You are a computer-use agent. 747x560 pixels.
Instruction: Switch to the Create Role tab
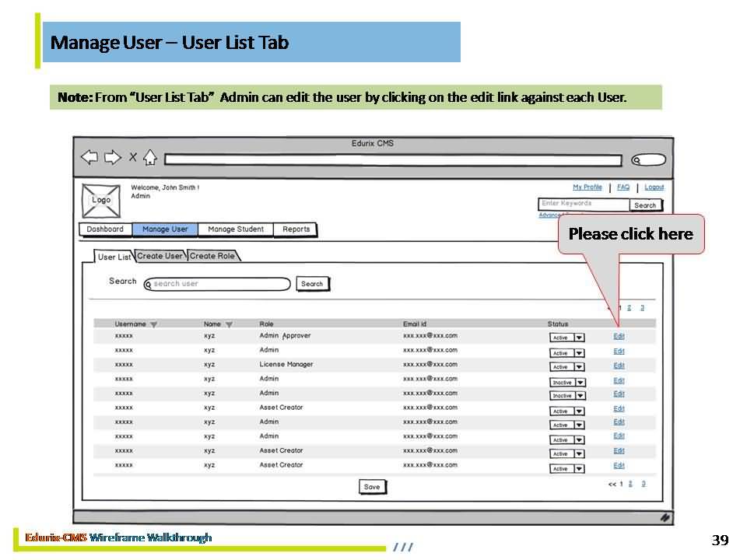pyautogui.click(x=212, y=256)
